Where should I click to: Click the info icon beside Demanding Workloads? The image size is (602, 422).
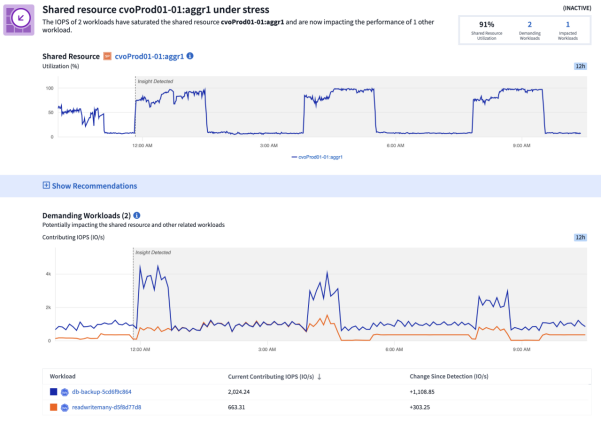(137, 215)
